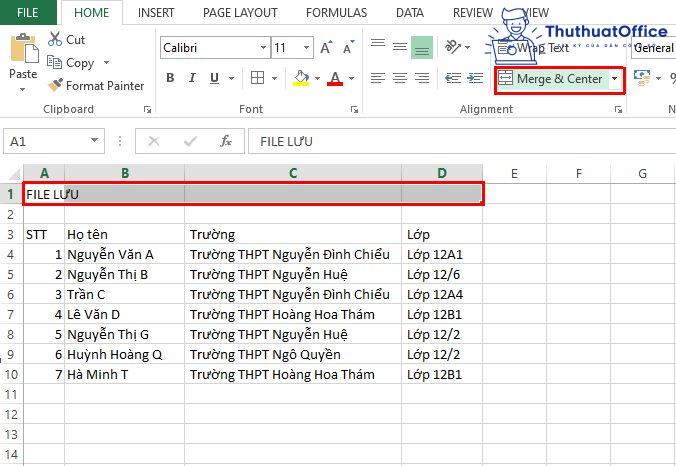Select the Format Painter brush
This screenshot has width=676, height=466.
coord(56,85)
